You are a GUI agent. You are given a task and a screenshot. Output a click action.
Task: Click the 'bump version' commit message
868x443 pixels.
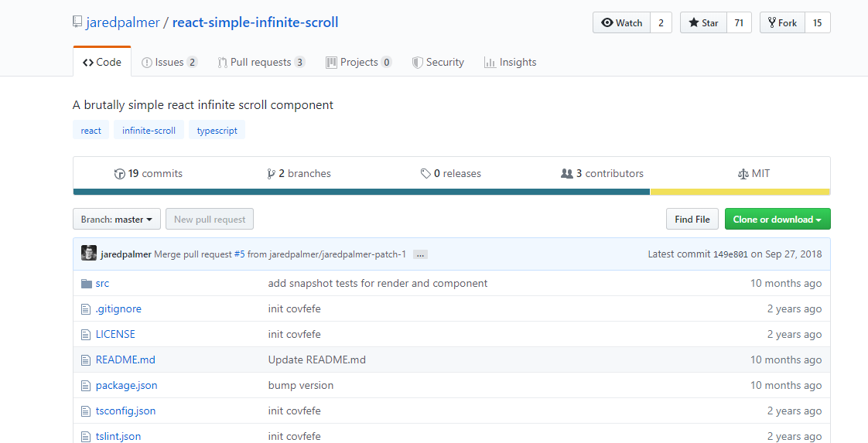[301, 386]
